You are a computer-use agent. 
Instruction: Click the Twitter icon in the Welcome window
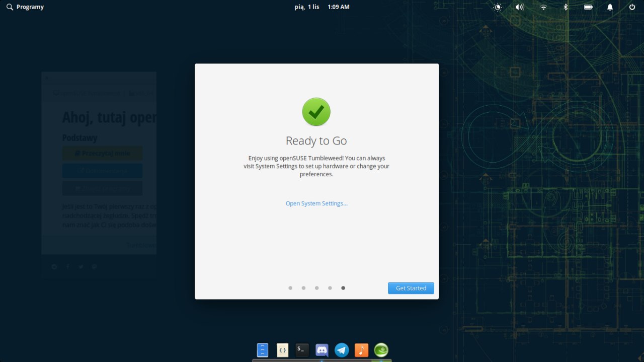click(x=81, y=267)
